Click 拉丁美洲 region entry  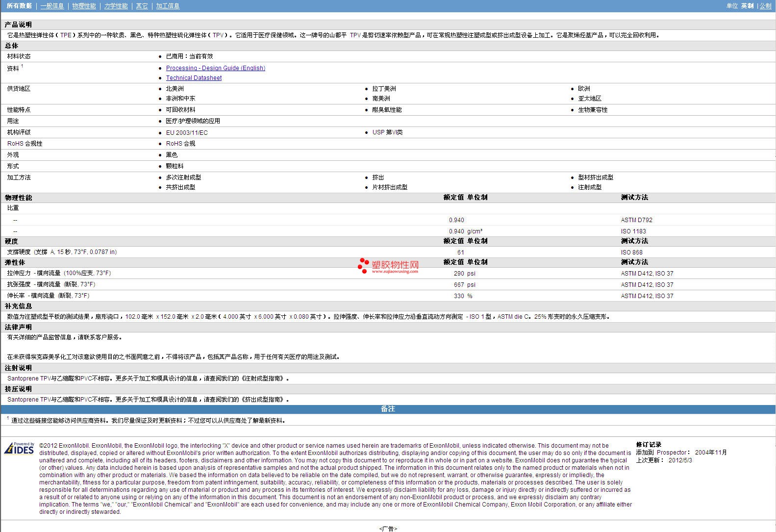[384, 89]
